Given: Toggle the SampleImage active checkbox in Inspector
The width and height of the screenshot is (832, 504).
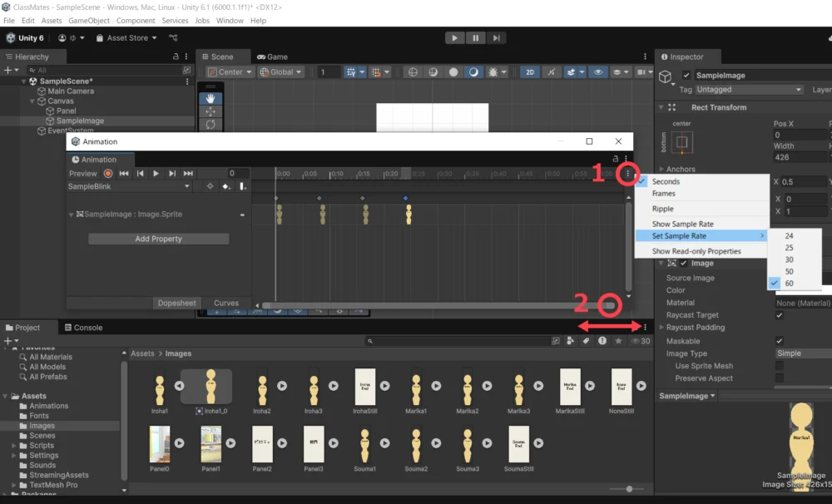Looking at the screenshot, I should coord(686,76).
